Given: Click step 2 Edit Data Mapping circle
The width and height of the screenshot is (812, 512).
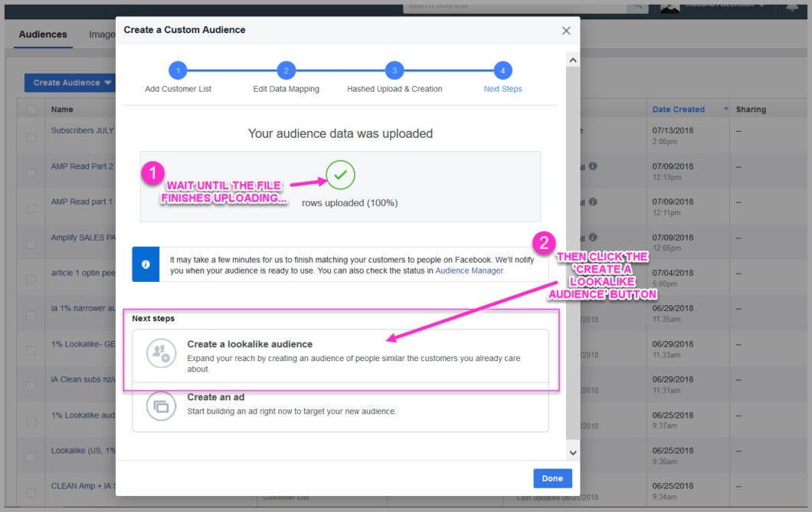Looking at the screenshot, I should point(286,71).
